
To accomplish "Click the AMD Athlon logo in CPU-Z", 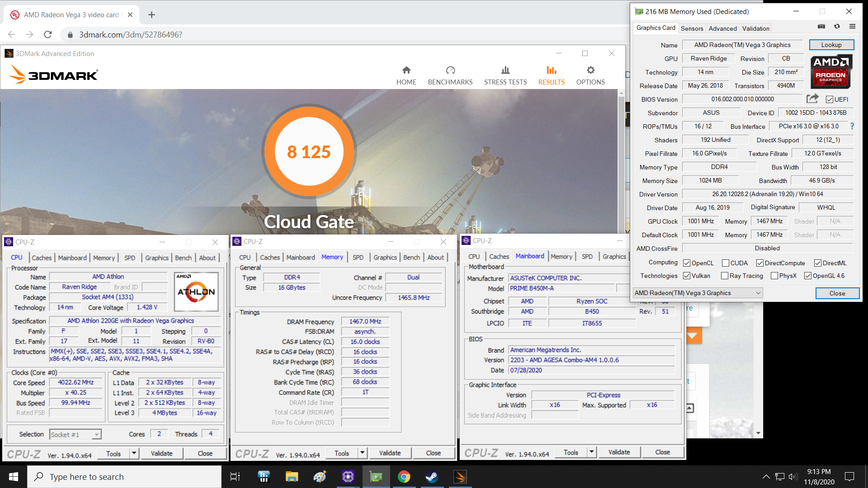I will pos(196,291).
